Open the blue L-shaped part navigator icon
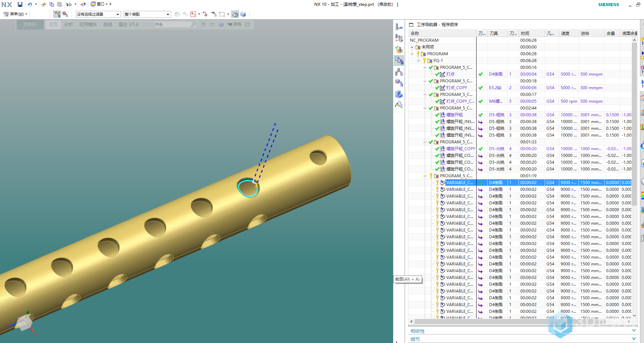The width and height of the screenshot is (644, 343). (399, 94)
